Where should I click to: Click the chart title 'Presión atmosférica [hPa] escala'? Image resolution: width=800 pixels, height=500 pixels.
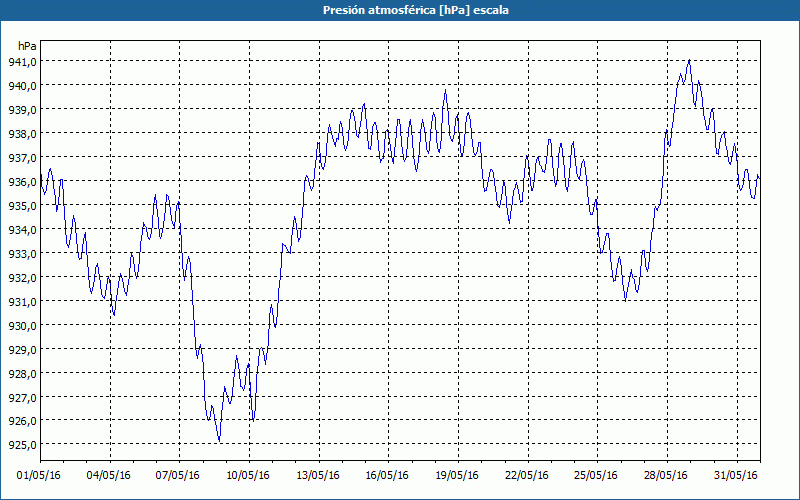pos(416,10)
